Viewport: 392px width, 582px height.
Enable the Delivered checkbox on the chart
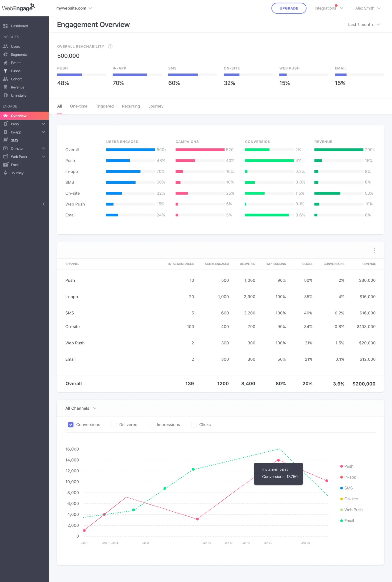tap(114, 425)
